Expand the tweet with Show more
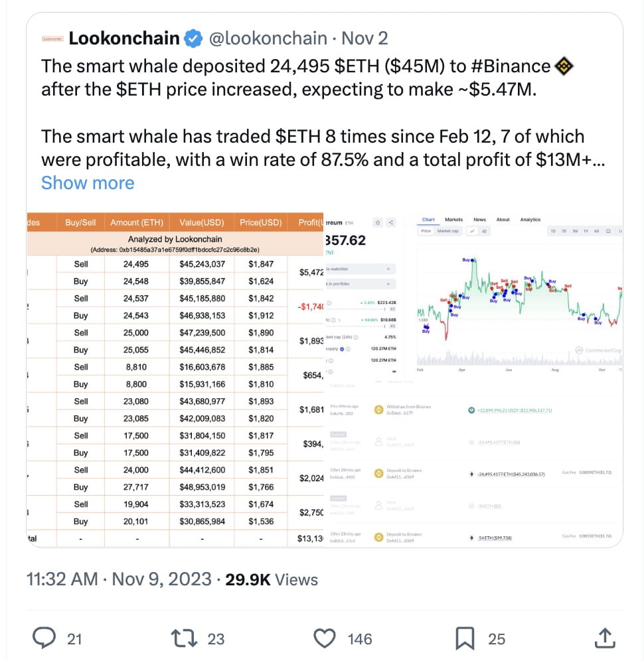 tap(87, 183)
